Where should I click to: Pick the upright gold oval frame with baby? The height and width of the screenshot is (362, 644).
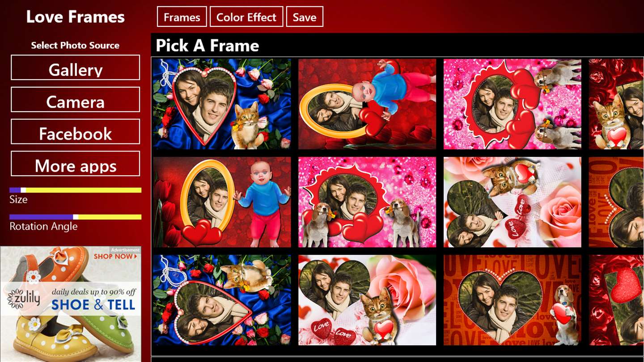(222, 202)
